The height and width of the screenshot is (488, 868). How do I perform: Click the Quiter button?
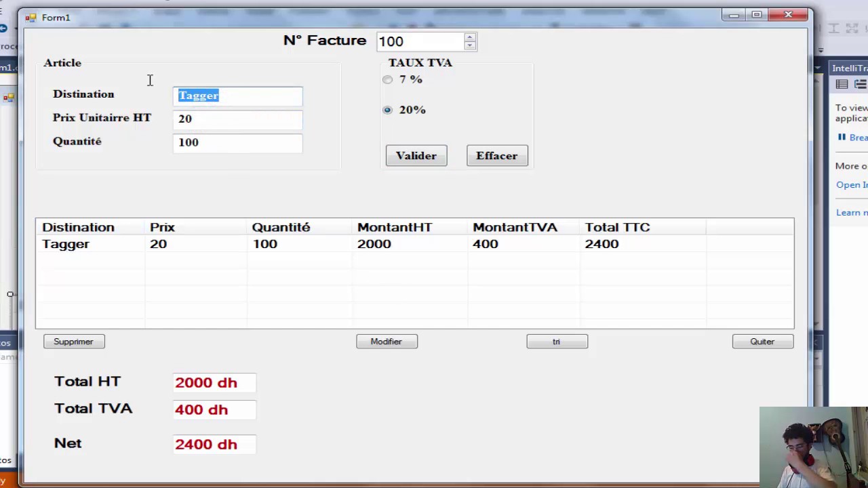[762, 342]
